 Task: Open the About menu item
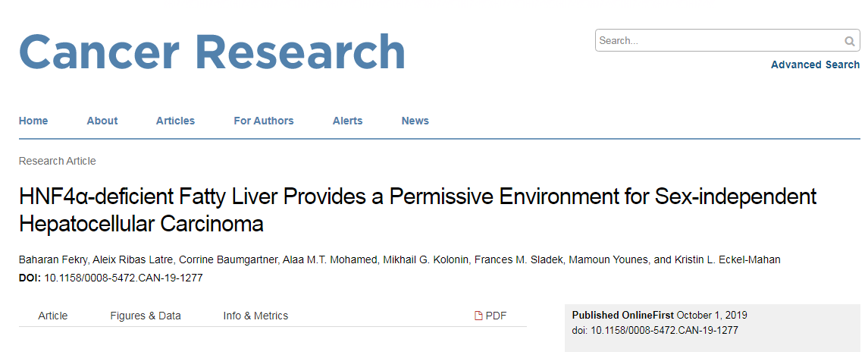click(x=102, y=121)
